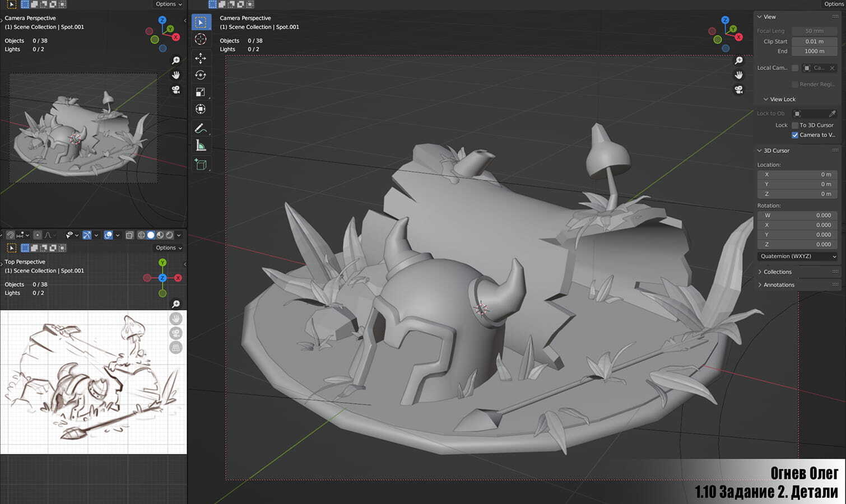Image resolution: width=846 pixels, height=504 pixels.
Task: Select the Rotate tool in the toolbar
Action: pyautogui.click(x=201, y=75)
